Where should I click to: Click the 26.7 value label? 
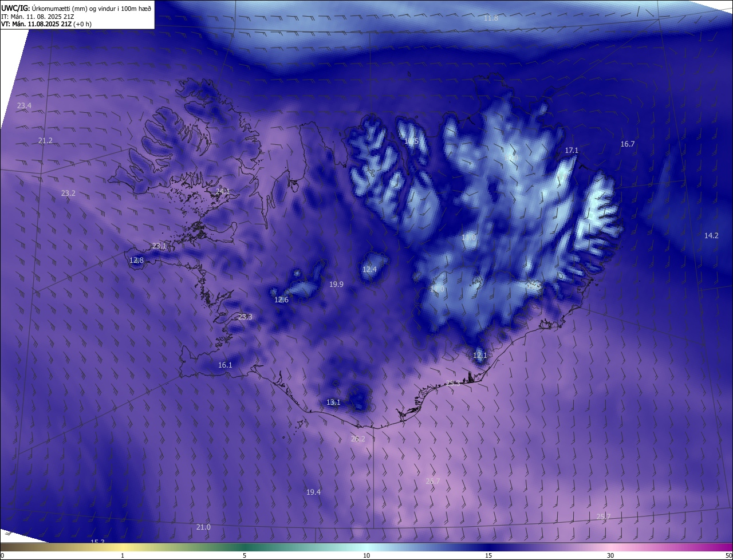click(x=433, y=481)
